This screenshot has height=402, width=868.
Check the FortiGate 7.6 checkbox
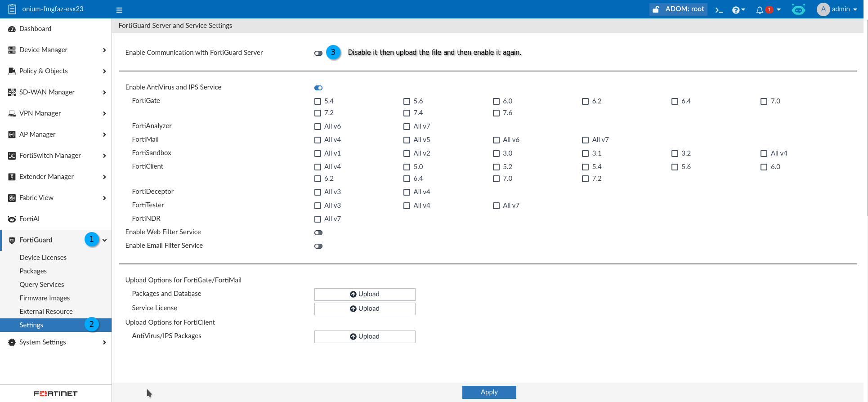pos(496,113)
